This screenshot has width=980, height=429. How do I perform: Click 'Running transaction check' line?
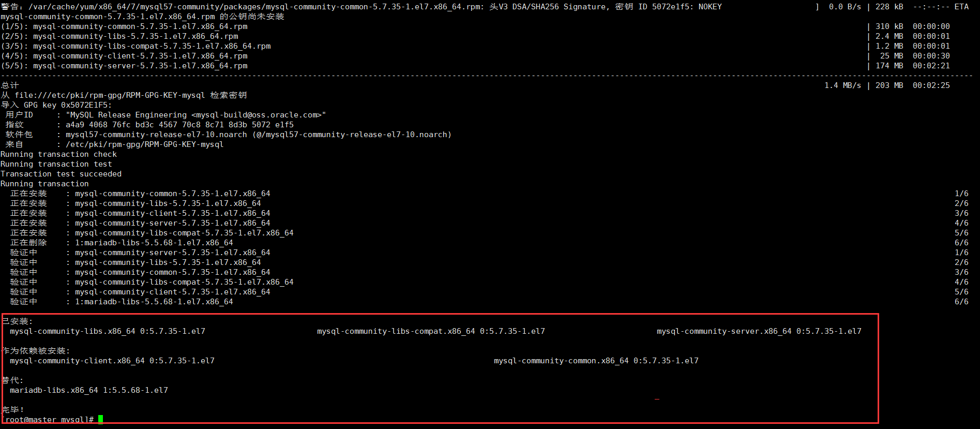58,154
